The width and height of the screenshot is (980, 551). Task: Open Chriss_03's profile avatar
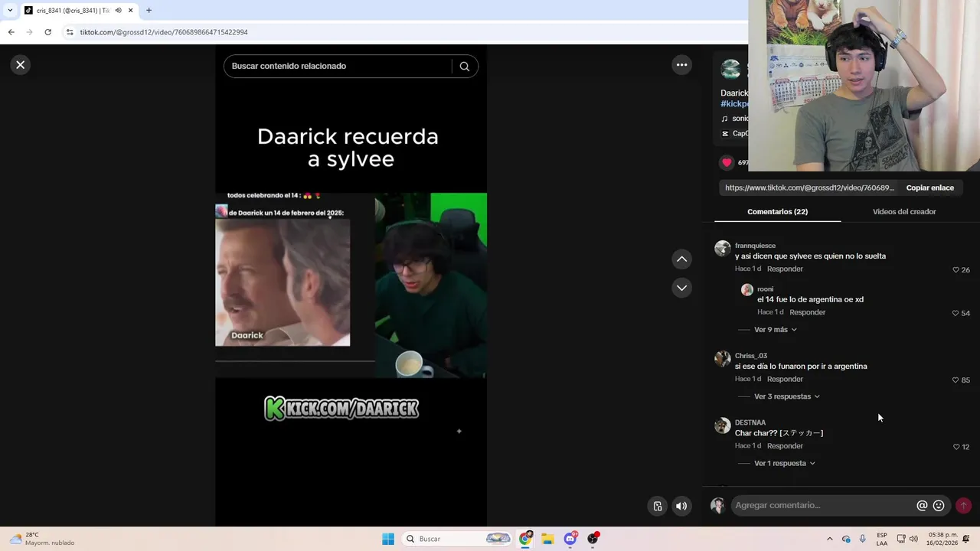723,359
